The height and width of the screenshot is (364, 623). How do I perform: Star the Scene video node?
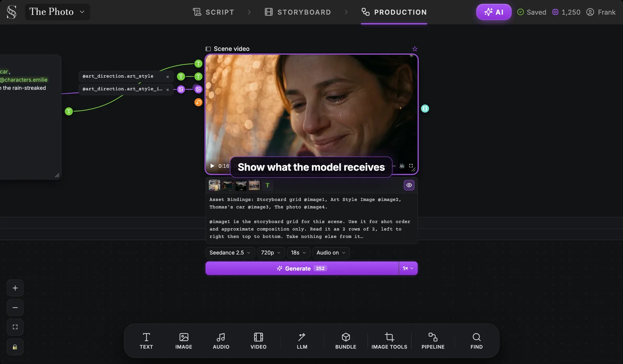click(x=415, y=49)
